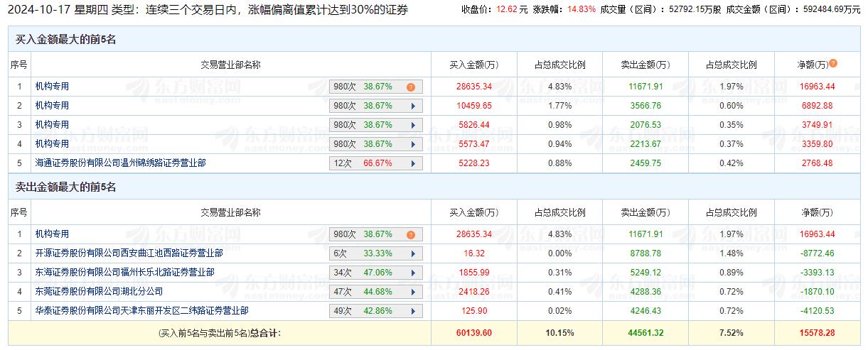The image size is (868, 350).
Task: Click the orange question mark in the first sell-table row
Action: click(x=411, y=234)
